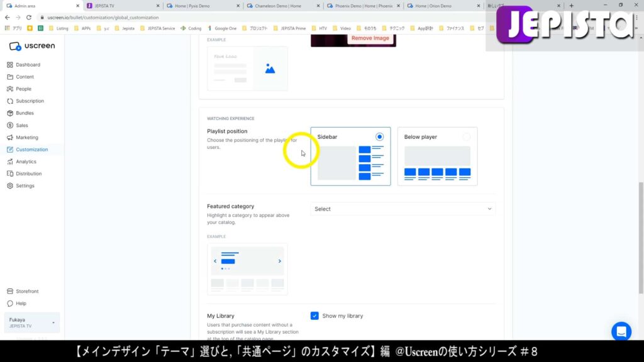Select Customization in the sidebar
This screenshot has height=362, width=644.
click(x=28, y=150)
